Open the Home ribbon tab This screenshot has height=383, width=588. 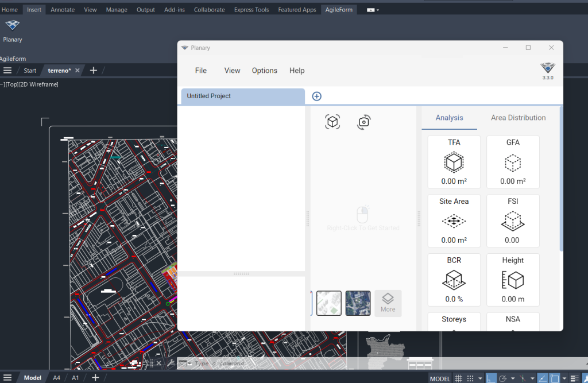[x=9, y=10]
